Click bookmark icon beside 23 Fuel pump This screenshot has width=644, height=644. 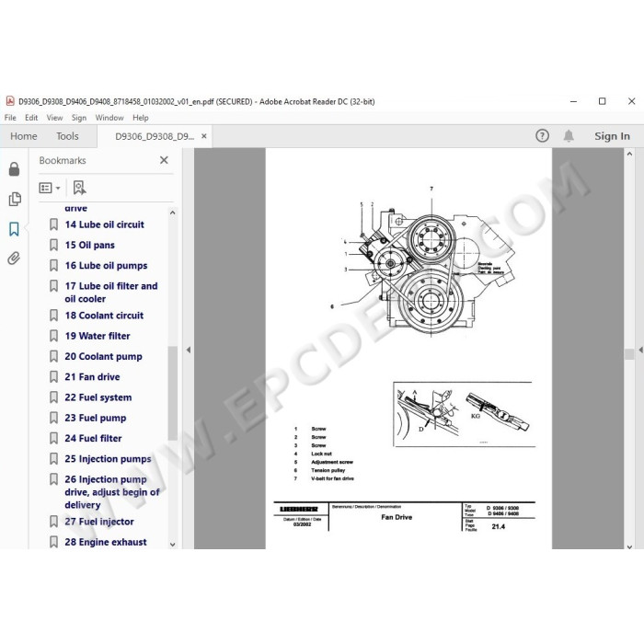[53, 418]
